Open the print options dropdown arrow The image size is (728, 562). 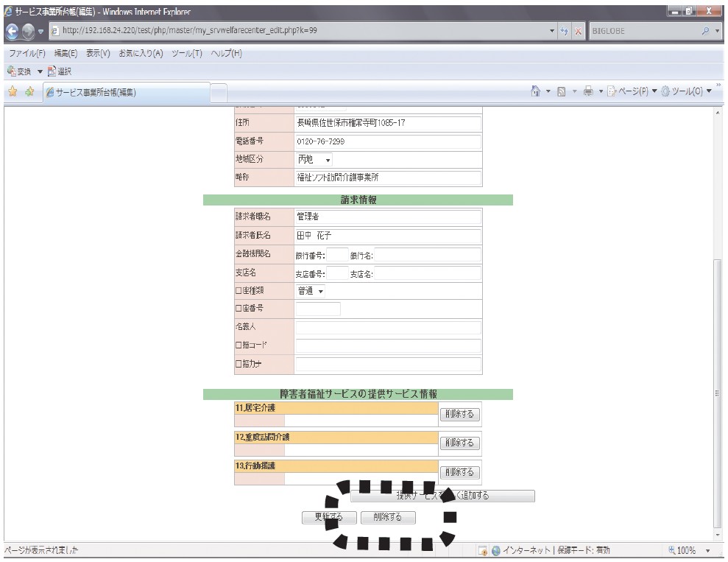pos(601,91)
